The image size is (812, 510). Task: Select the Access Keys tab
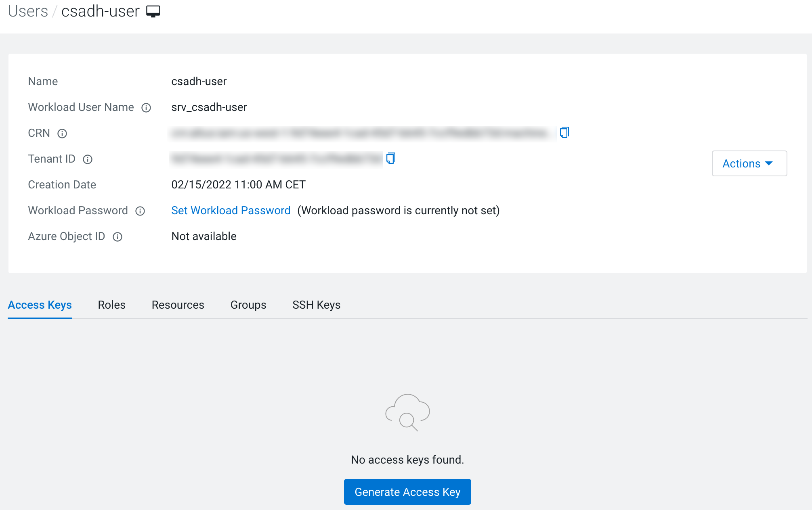40,305
